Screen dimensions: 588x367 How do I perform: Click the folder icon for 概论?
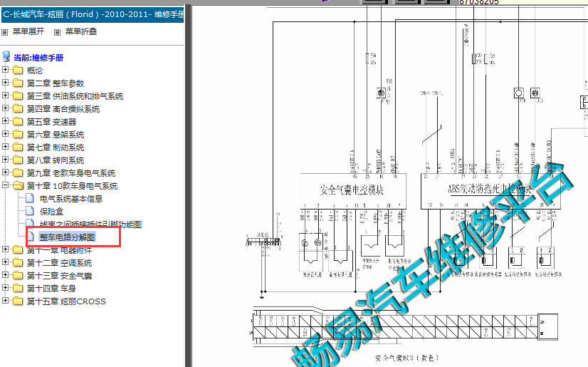(18, 70)
